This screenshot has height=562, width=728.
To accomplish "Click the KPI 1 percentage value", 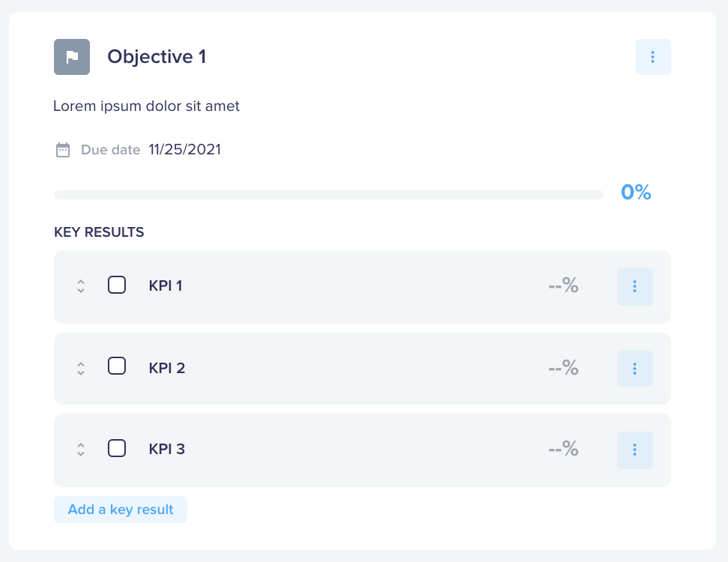I will (x=563, y=285).
